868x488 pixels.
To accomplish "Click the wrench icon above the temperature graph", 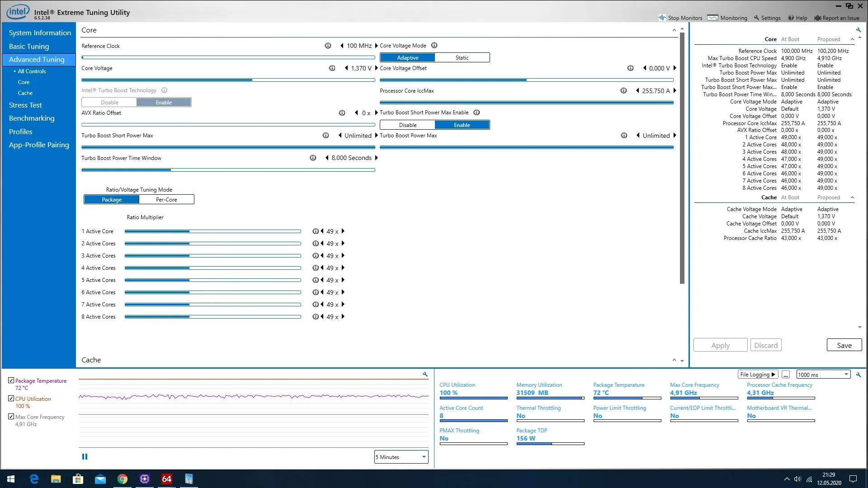I will [x=425, y=374].
